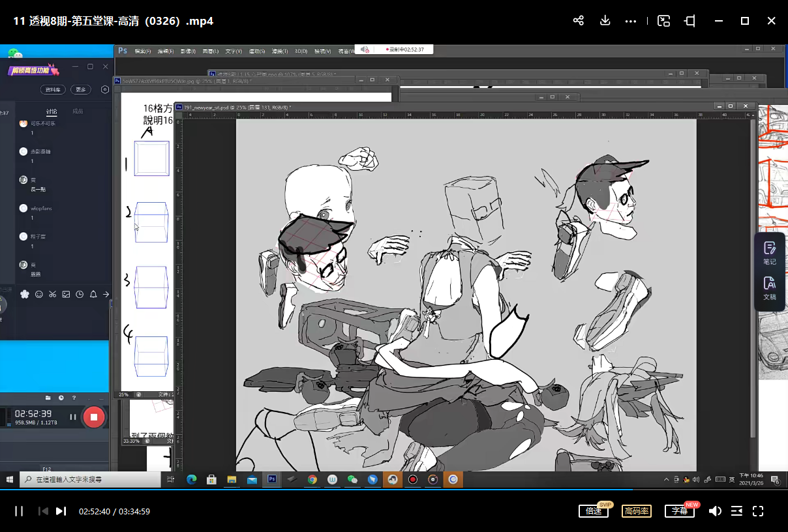Open Photoshop 圖層(L) menu
Viewport: 788px width, 532px height.
point(210,51)
